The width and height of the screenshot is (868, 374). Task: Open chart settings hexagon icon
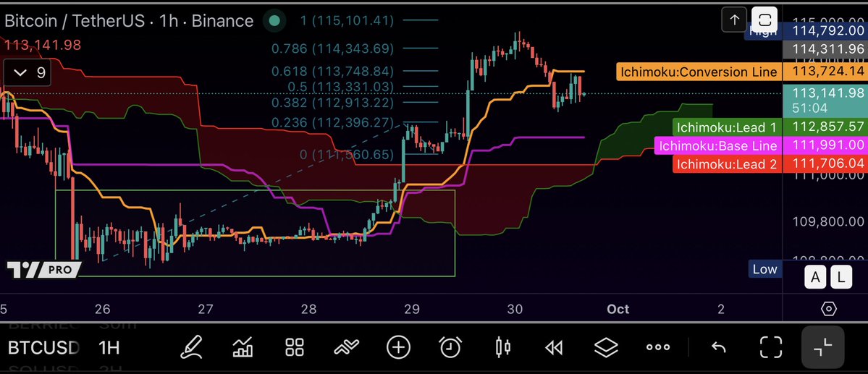[829, 309]
